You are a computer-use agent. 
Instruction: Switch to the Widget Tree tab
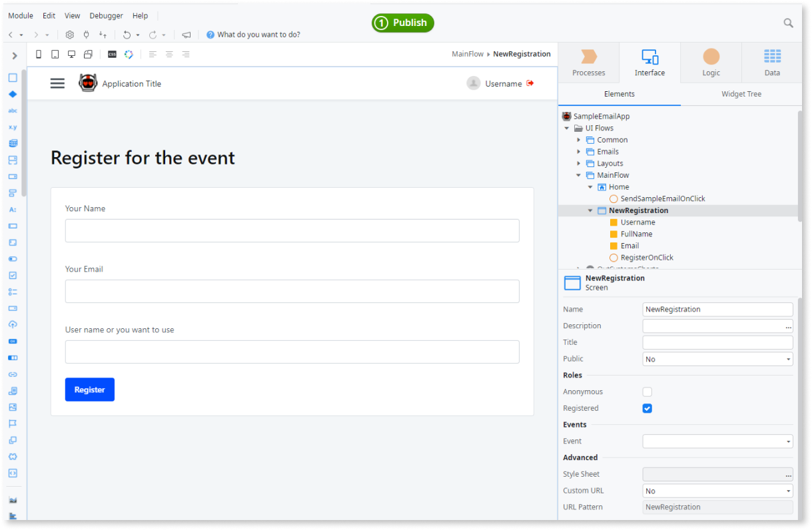[x=741, y=94]
